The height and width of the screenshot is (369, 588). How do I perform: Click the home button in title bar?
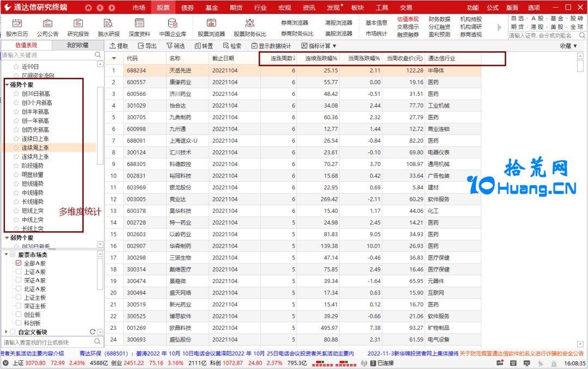[x=88, y=8]
